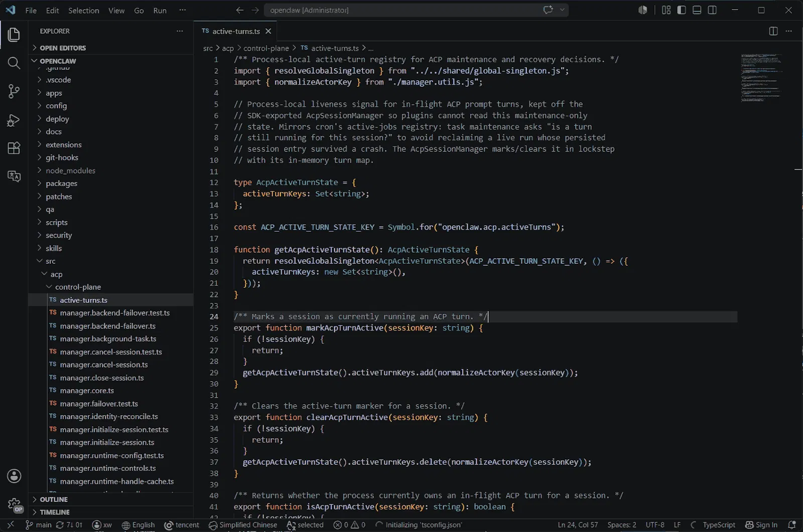The image size is (803, 532).
Task: Open the Accounts menu in the activity bar
Action: coord(14,476)
